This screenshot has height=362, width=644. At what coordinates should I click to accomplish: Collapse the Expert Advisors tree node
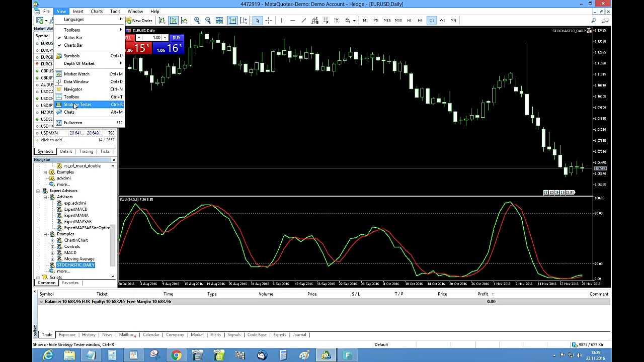(x=38, y=191)
